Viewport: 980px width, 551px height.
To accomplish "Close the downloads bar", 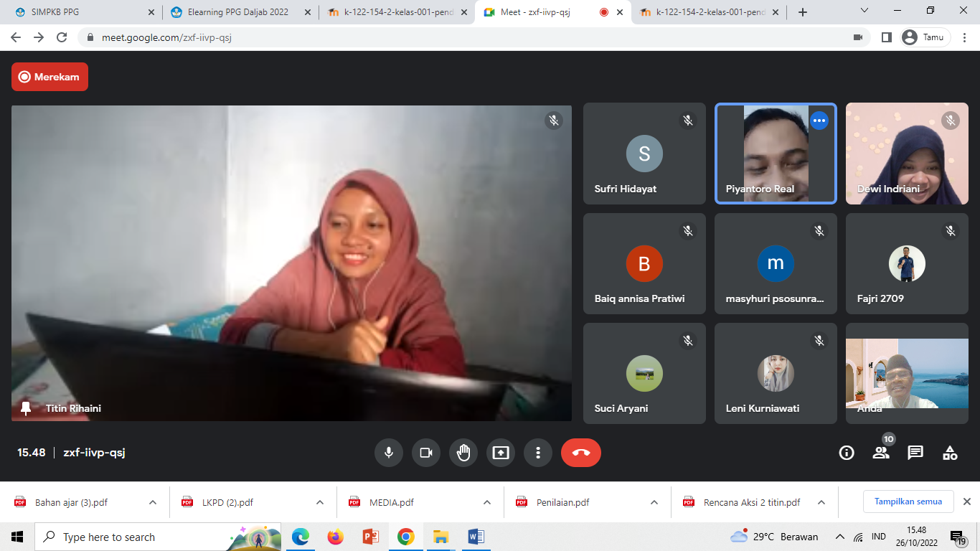I will [x=966, y=501].
